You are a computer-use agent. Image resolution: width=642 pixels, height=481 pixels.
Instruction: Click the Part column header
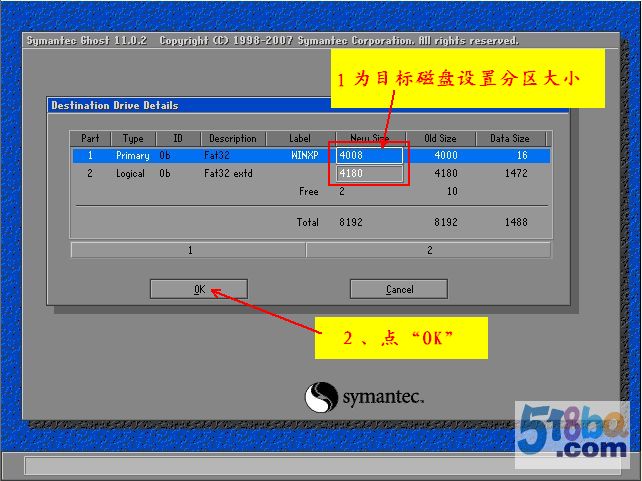[90, 138]
